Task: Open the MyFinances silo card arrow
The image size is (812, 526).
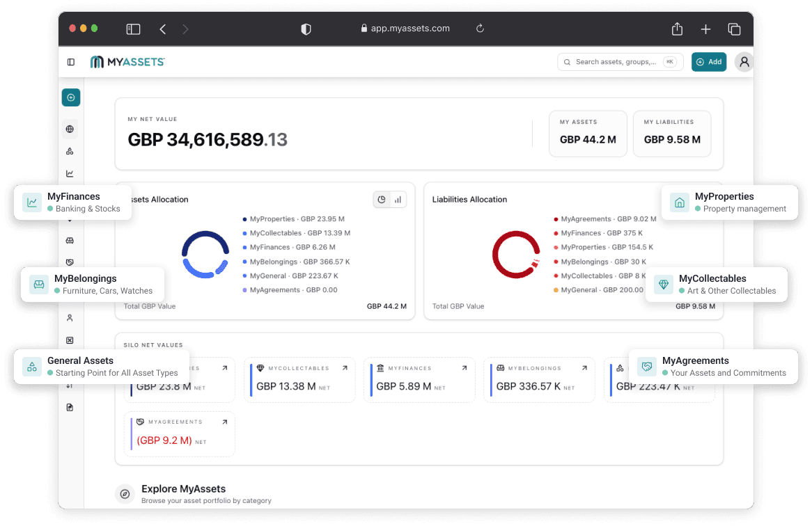Action: (464, 368)
